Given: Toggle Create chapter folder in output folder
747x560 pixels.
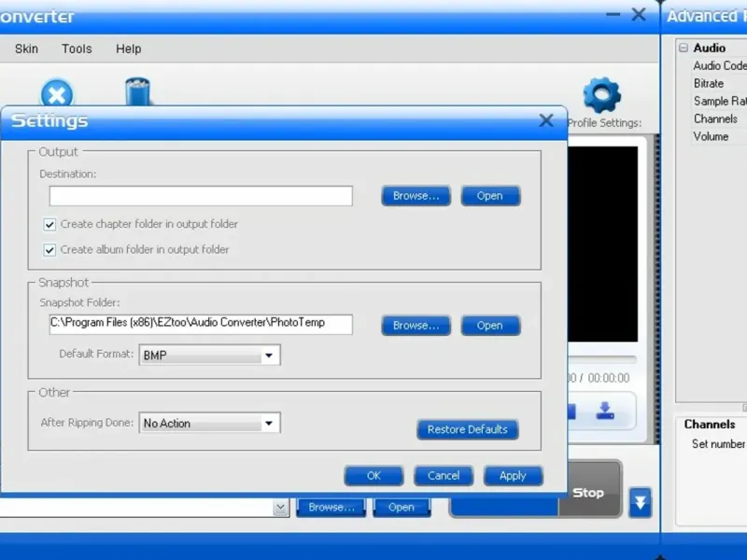Looking at the screenshot, I should pos(49,224).
